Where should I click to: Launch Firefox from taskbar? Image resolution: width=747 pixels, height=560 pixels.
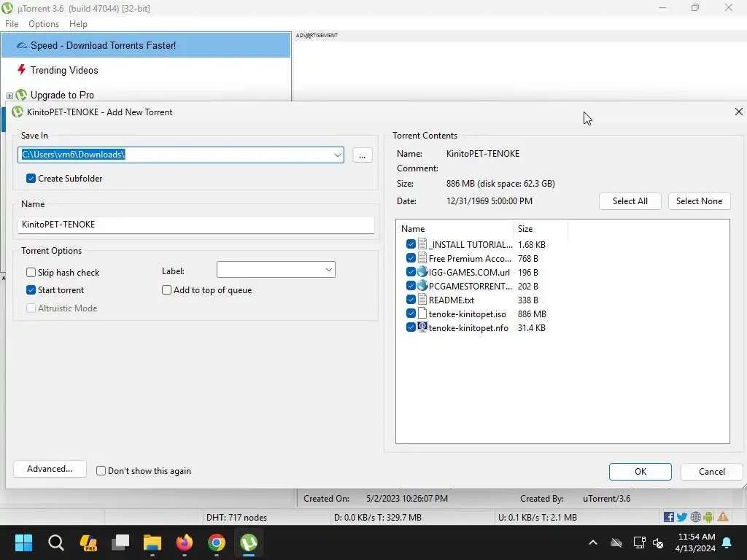pyautogui.click(x=185, y=542)
